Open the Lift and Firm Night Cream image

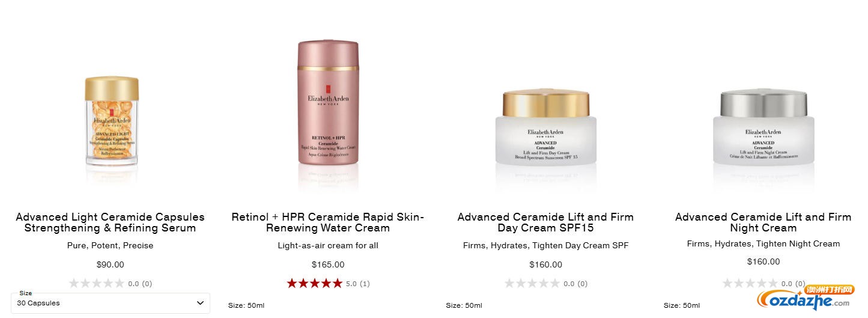(x=763, y=127)
